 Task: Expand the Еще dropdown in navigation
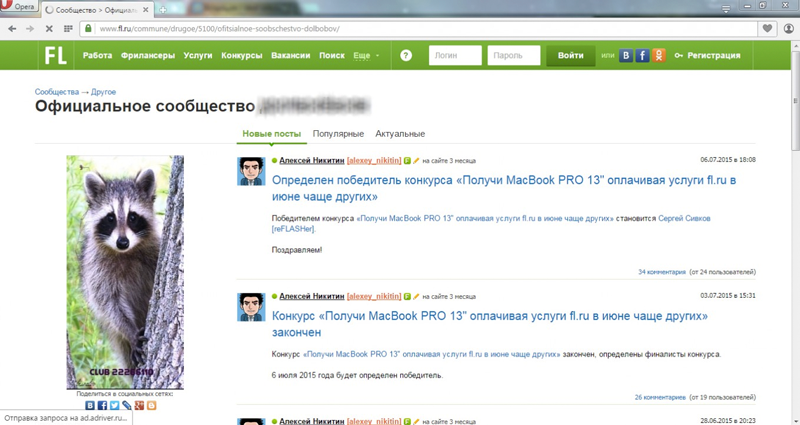tap(367, 56)
